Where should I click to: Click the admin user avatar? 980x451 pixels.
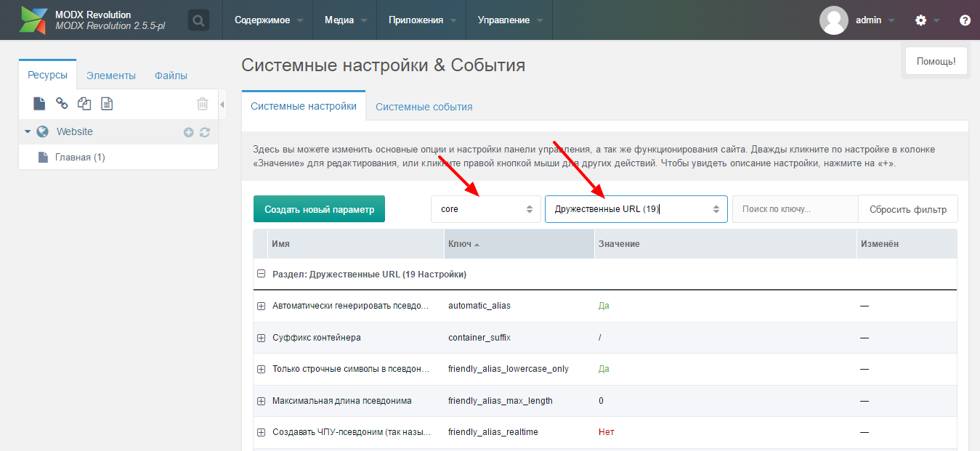834,20
